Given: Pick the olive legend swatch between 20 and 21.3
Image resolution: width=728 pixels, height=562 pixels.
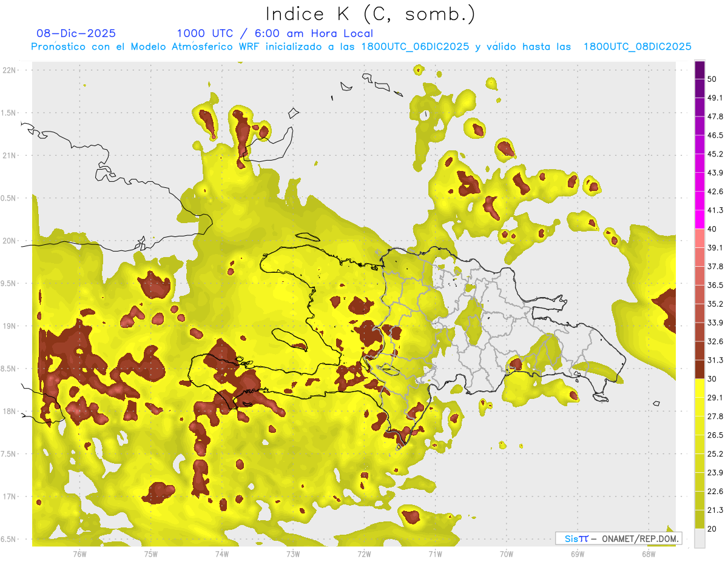Looking at the screenshot, I should [x=699, y=520].
